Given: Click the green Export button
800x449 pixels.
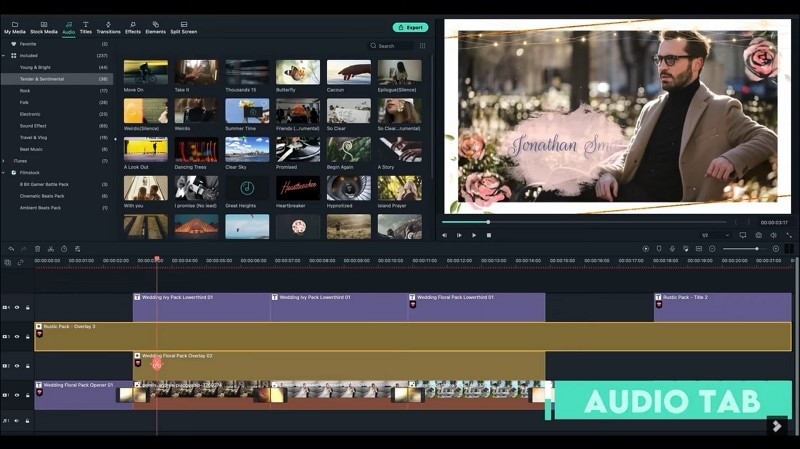Looking at the screenshot, I should [x=410, y=28].
